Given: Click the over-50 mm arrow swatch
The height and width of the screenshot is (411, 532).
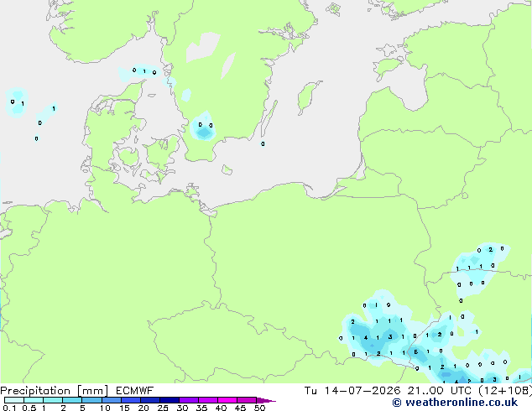Looking at the screenshot, I should click(266, 400).
